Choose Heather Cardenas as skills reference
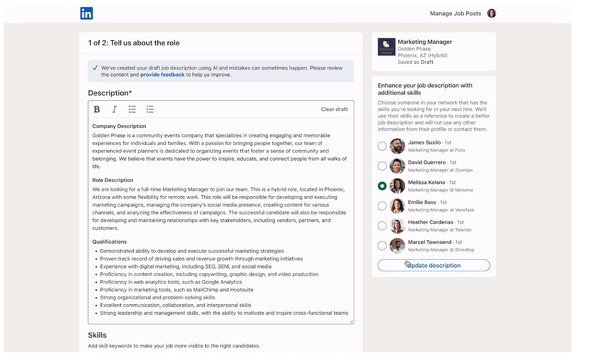 coord(382,226)
